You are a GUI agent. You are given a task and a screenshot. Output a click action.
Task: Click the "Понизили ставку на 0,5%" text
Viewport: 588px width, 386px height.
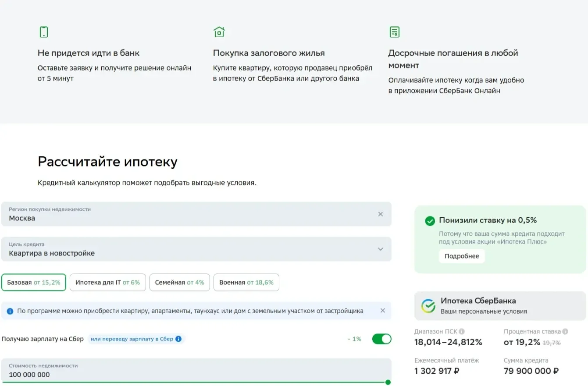(488, 220)
